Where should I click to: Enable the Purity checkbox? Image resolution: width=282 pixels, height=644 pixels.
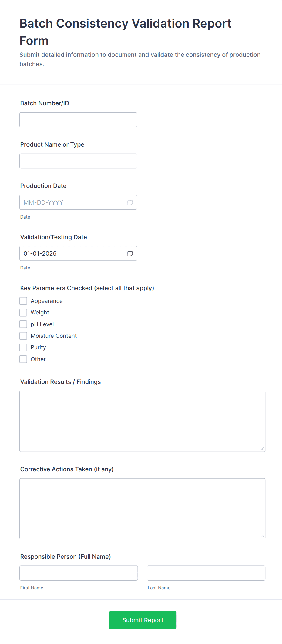click(23, 347)
